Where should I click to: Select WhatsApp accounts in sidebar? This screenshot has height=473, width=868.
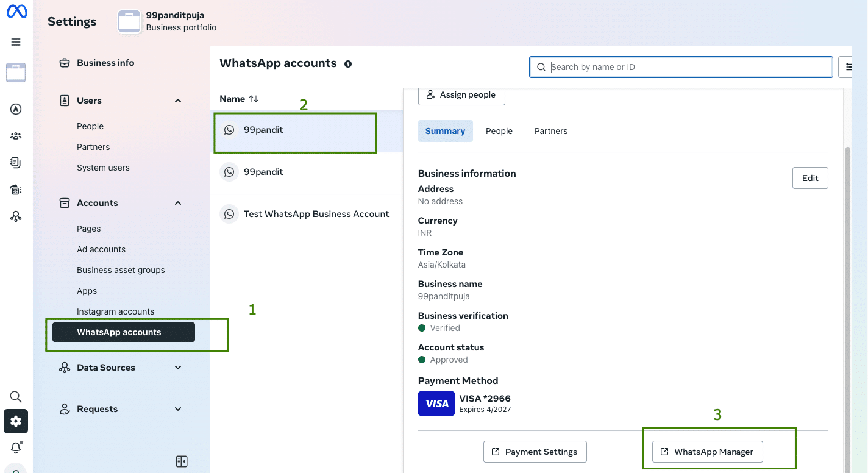124,332
